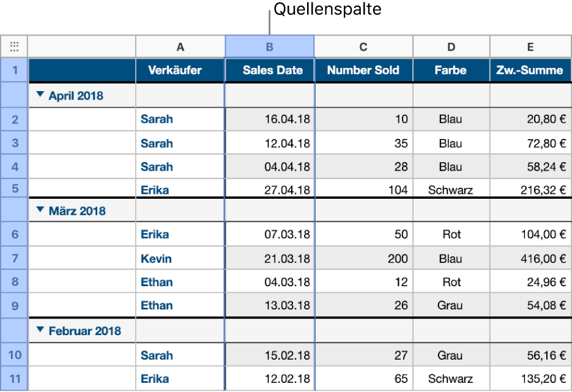Viewport: 572px width, 392px height.
Task: Click column C header tab
Action: tap(363, 46)
